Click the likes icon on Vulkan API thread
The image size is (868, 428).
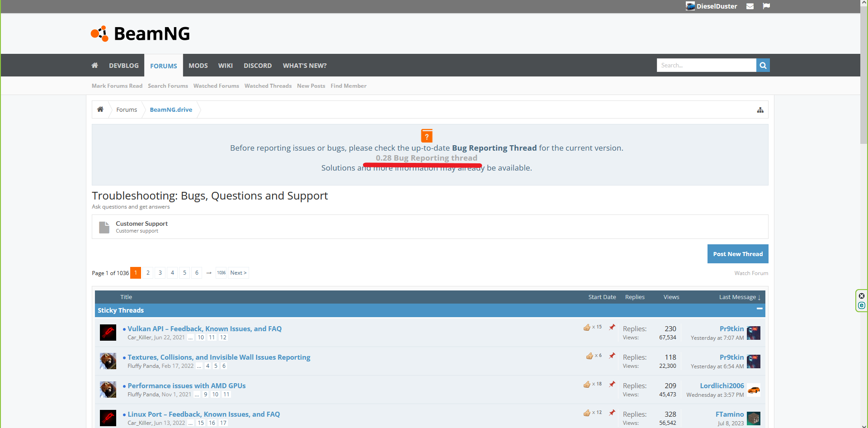[587, 327]
